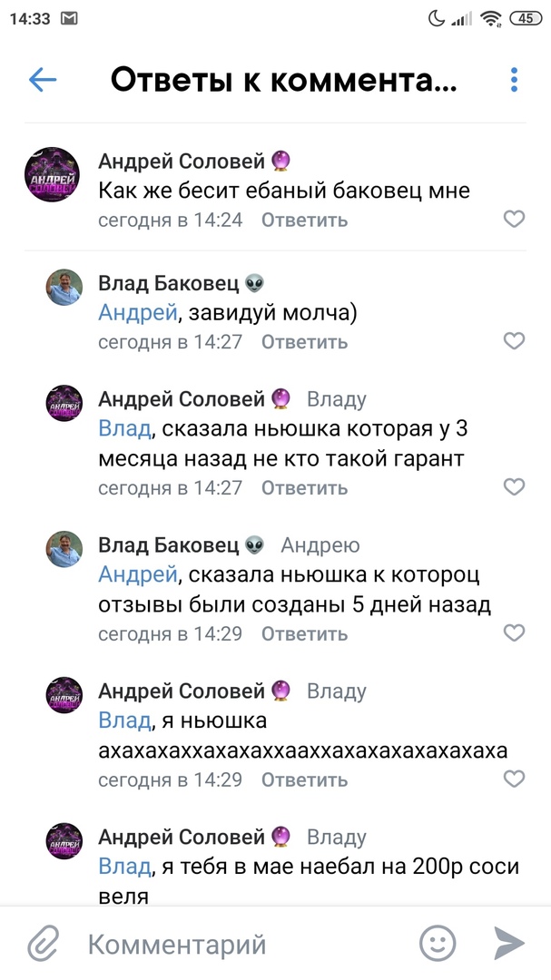Like the 'завидуй молча)' reply

tap(514, 341)
